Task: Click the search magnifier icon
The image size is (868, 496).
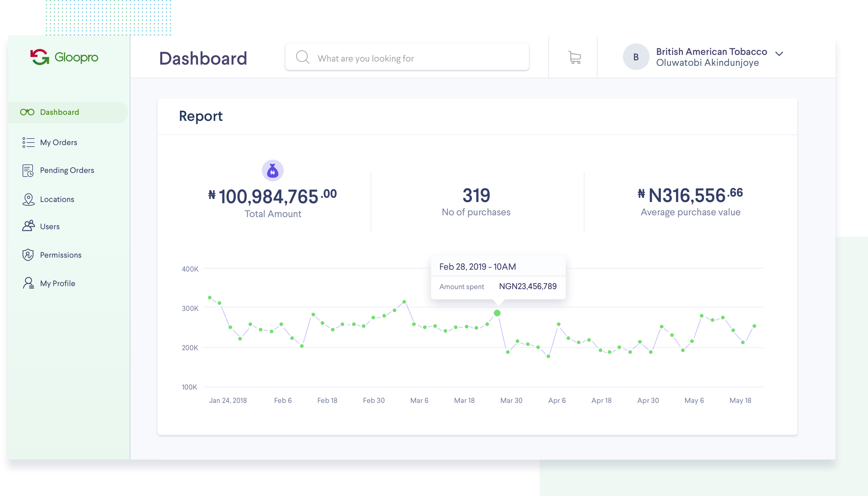Action: tap(302, 57)
